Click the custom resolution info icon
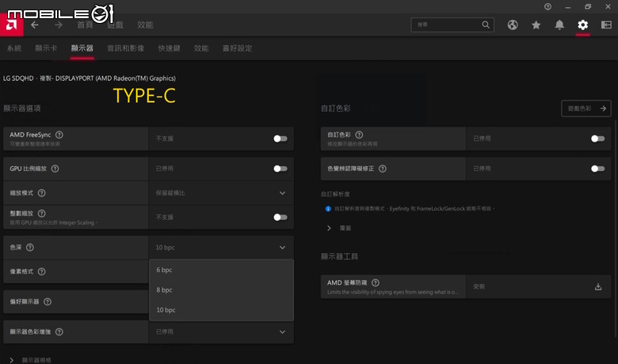618x364 pixels. [328, 209]
